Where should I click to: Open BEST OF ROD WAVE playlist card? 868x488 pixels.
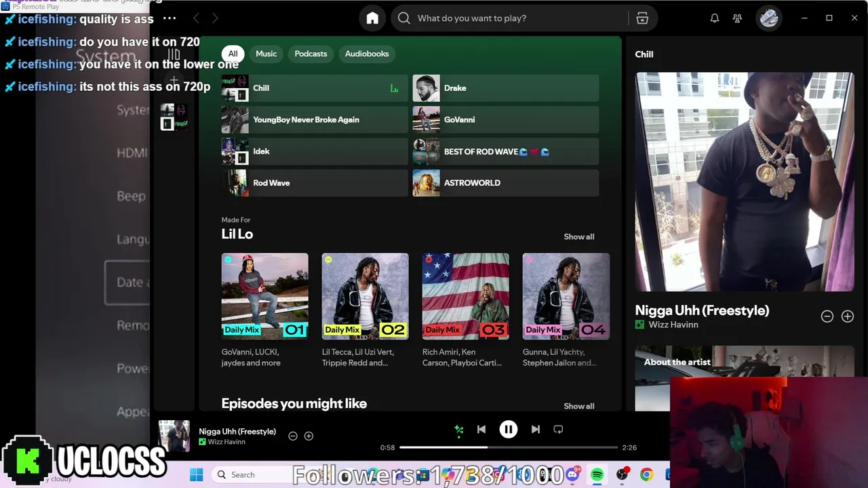point(506,151)
